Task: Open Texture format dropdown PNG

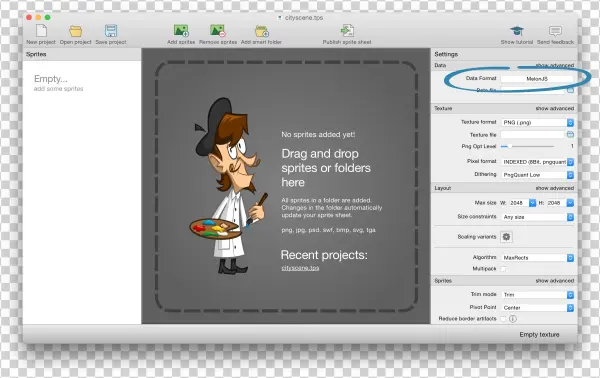Action: [x=538, y=122]
